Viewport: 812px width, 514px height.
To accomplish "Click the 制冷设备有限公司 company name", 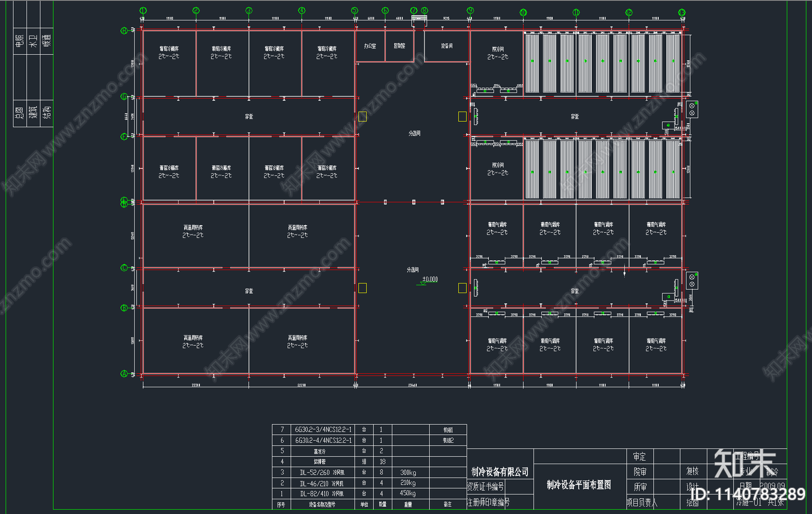I will (x=500, y=472).
